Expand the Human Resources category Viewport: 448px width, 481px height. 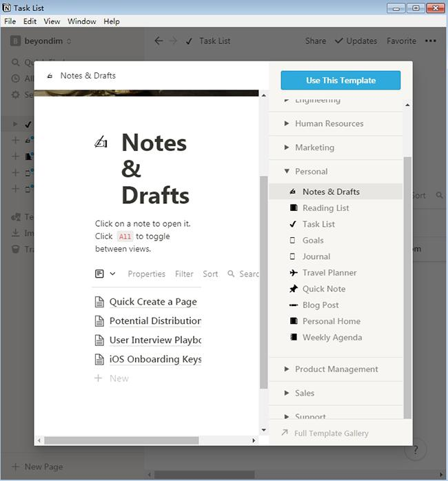[336, 123]
